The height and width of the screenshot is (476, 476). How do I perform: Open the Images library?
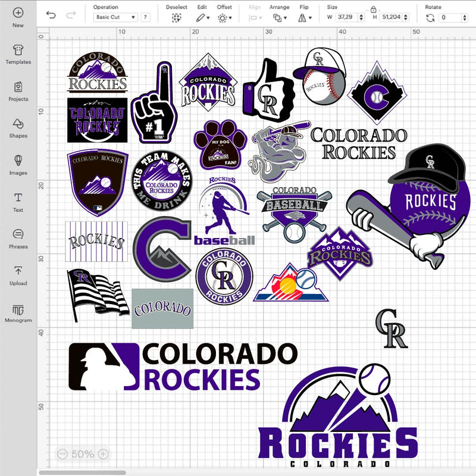click(18, 164)
